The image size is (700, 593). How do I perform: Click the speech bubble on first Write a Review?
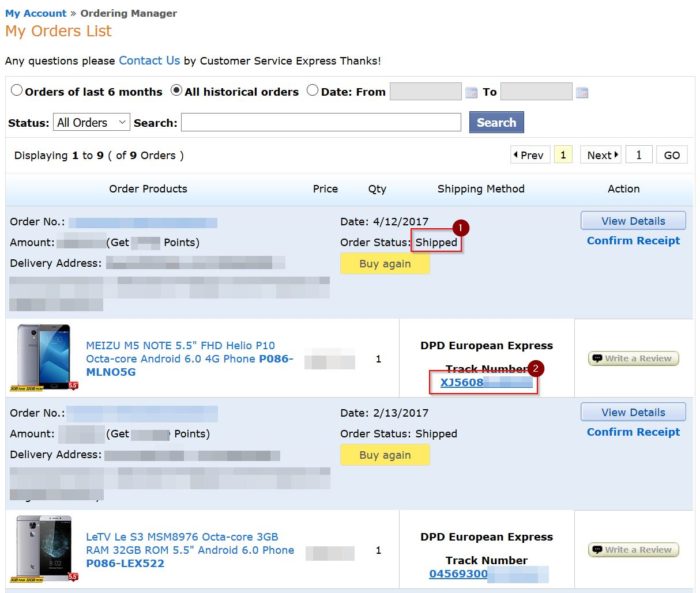tap(597, 358)
